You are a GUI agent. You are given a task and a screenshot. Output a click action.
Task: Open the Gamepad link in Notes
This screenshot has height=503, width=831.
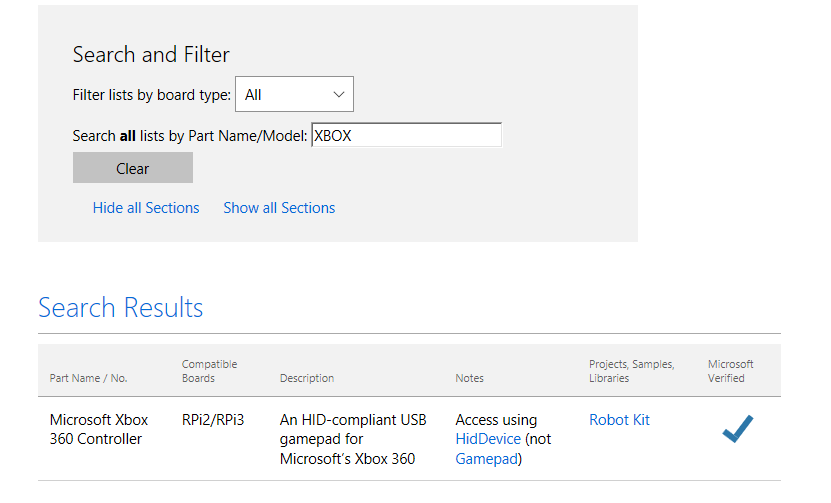tap(486, 458)
